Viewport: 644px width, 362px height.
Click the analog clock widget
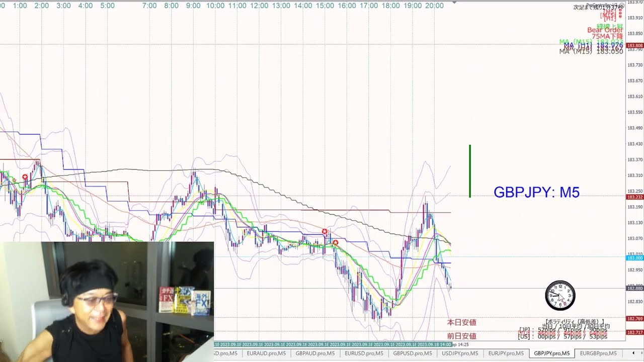click(560, 296)
